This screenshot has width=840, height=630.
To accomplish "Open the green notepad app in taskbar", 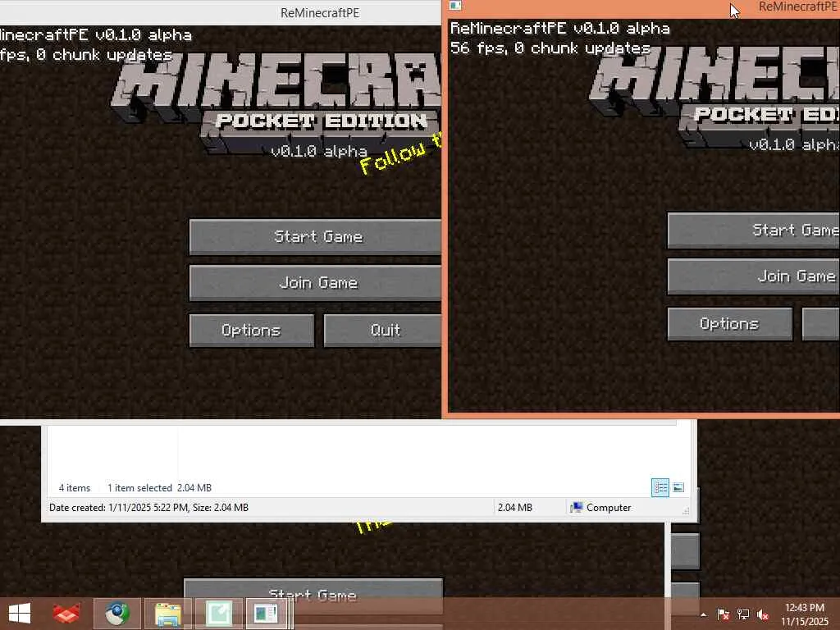I will (x=218, y=614).
